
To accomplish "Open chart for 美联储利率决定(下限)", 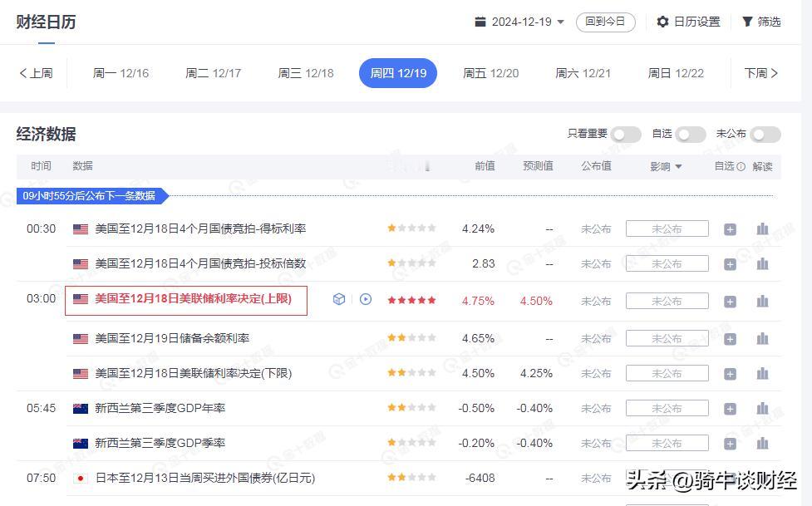I will 762,373.
